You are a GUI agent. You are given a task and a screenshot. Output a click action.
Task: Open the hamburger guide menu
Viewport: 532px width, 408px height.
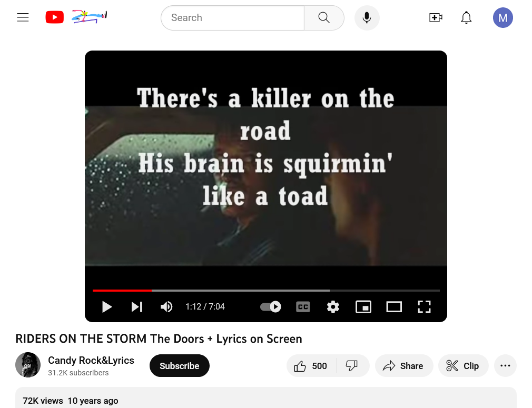tap(23, 17)
